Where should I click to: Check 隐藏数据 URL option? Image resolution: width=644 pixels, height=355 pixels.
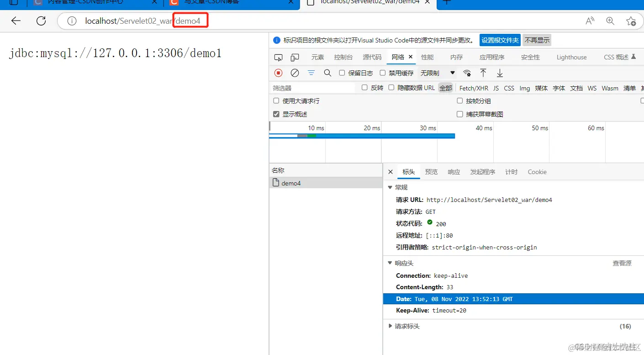click(x=391, y=87)
